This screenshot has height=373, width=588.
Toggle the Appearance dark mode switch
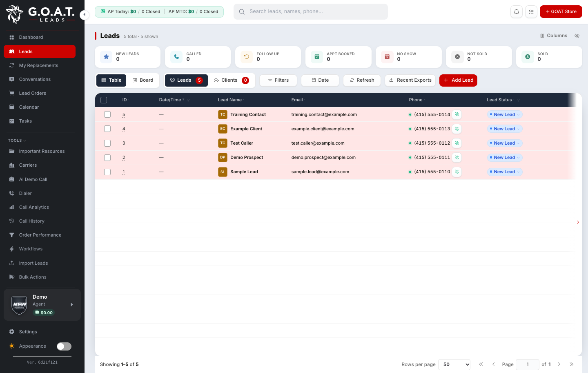pos(64,346)
